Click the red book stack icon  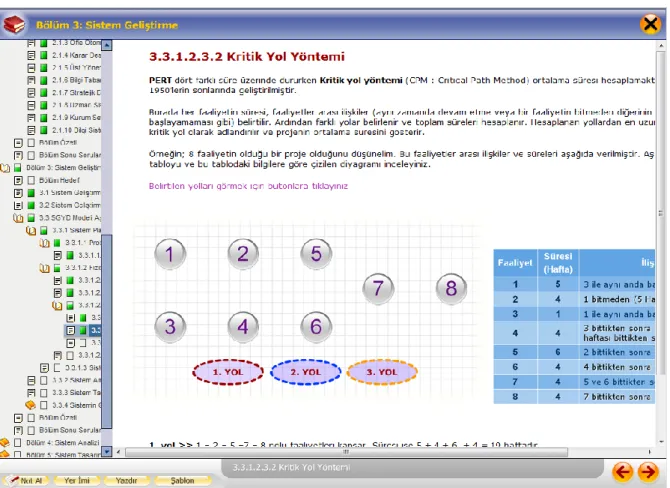(x=14, y=25)
